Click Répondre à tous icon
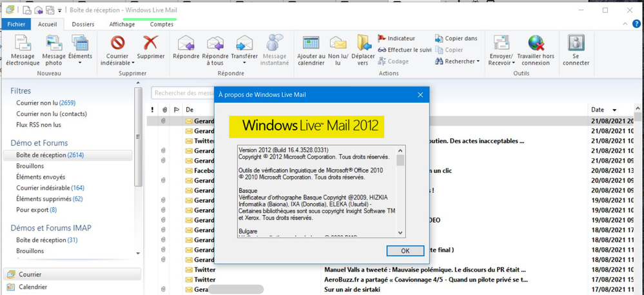 (215, 44)
